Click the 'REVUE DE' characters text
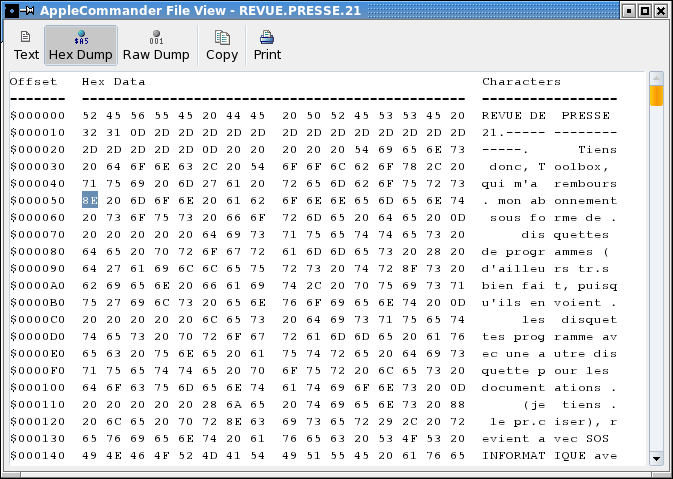The height and width of the screenshot is (479, 673). point(514,116)
